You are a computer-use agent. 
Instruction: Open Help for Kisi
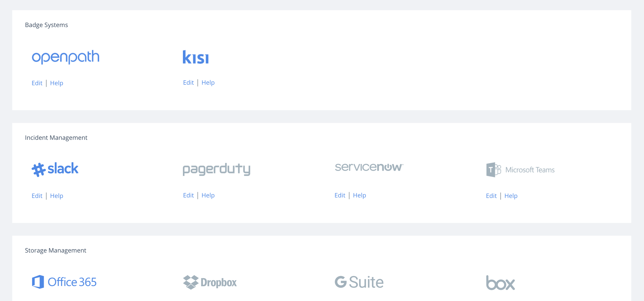point(208,83)
